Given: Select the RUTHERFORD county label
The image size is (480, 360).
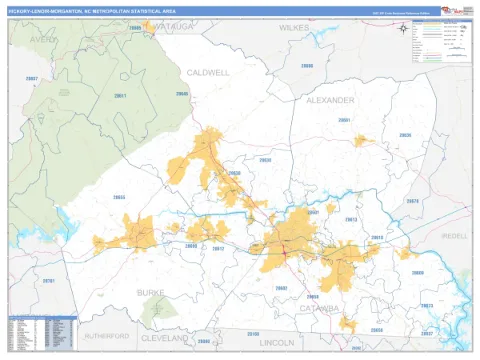Looking at the screenshot, I should click(107, 336).
